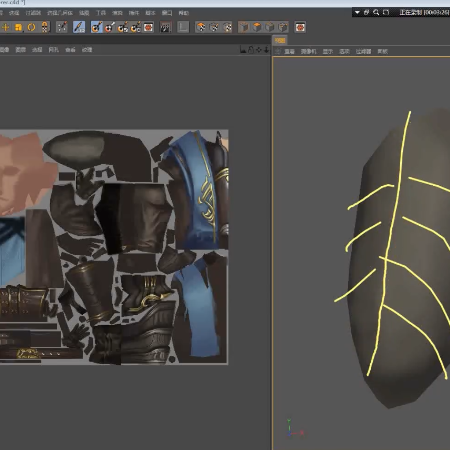Click the second checkered UV polygon icon

point(214,27)
